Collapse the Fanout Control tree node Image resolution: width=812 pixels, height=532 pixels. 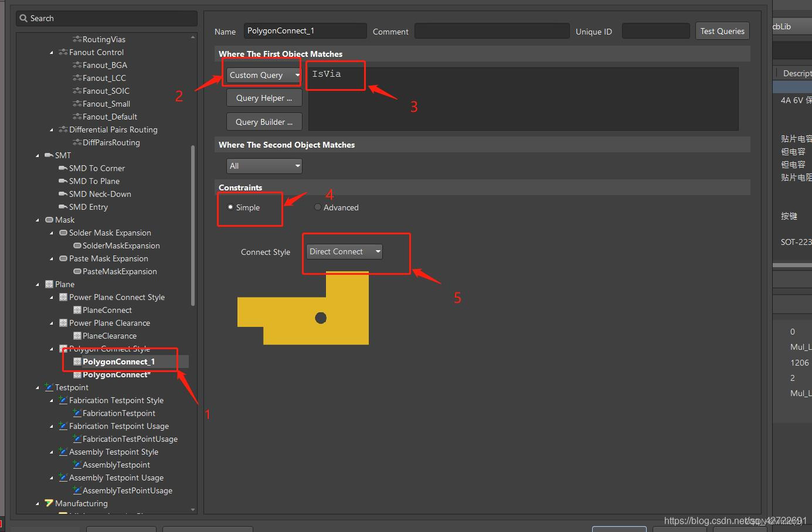[x=52, y=53]
